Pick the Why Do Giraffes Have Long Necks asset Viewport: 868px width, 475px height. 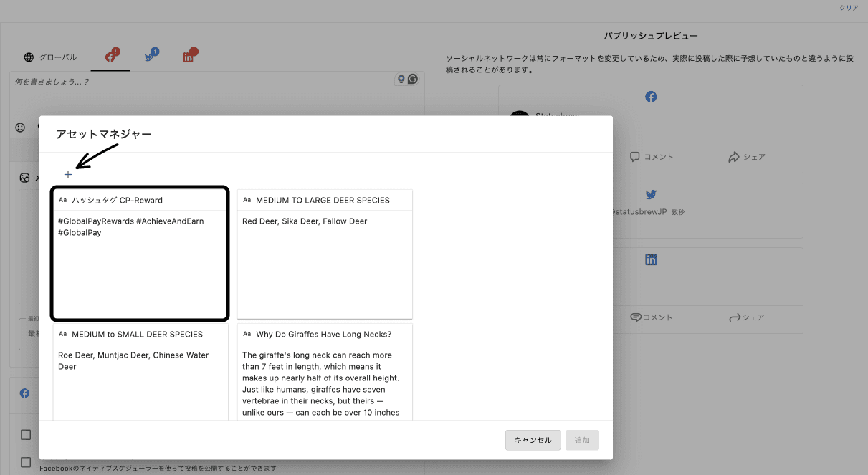pos(325,373)
